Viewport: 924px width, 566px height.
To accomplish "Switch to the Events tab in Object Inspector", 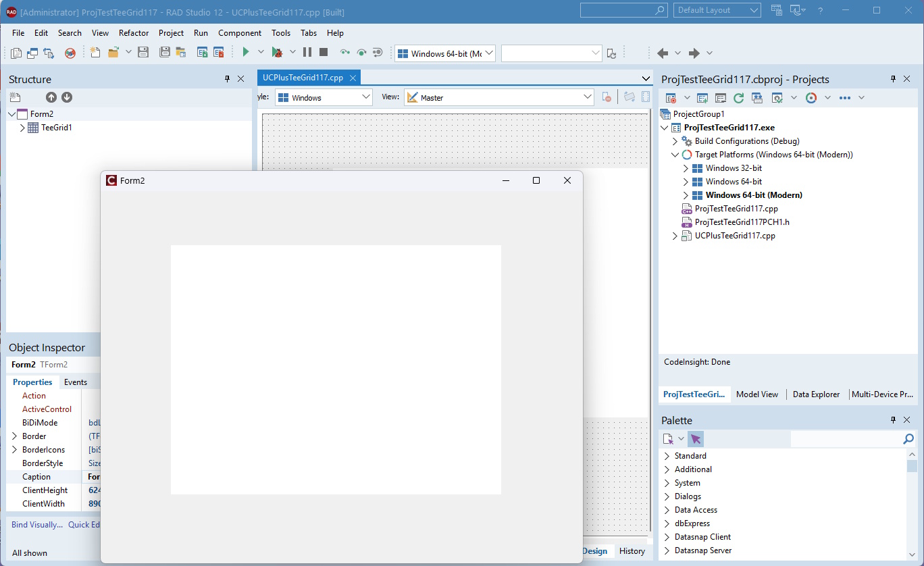I will (76, 382).
